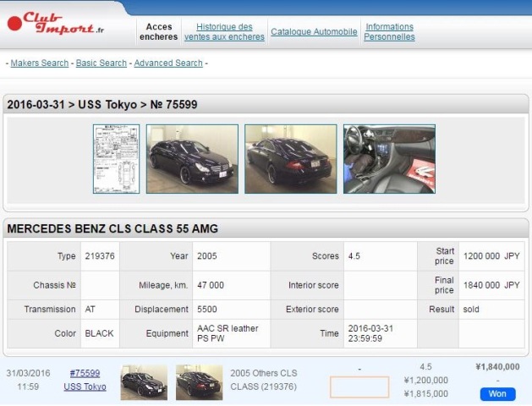This screenshot has height=406, width=532.
Task: Click the Makers Search link
Action: (x=39, y=63)
